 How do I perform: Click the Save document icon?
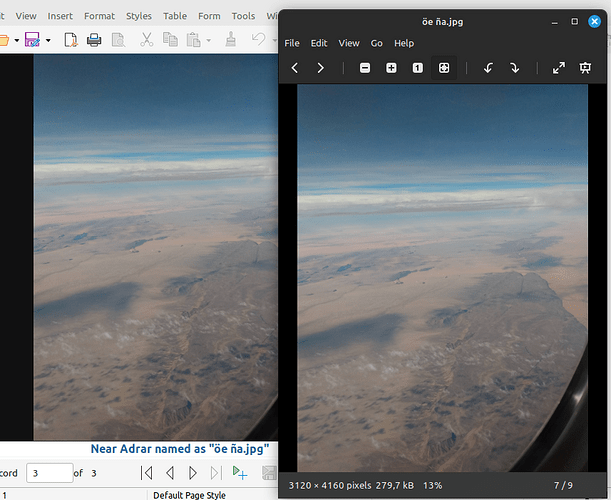tap(32, 40)
